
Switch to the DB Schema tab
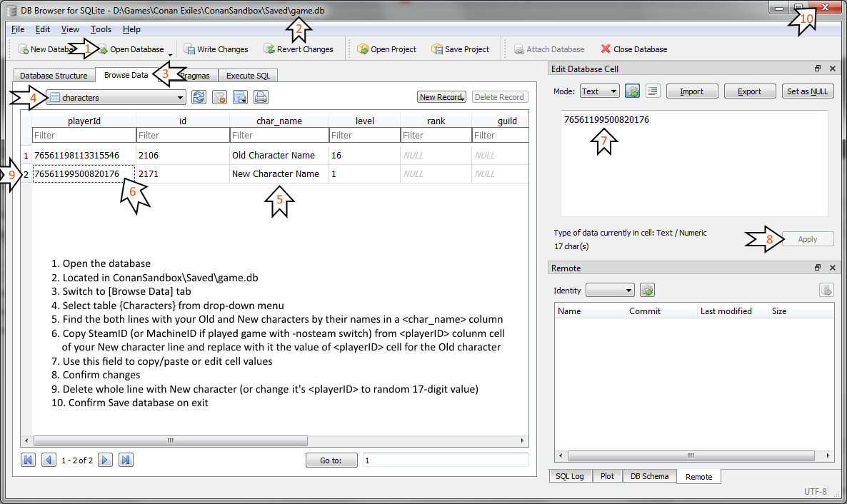pyautogui.click(x=649, y=476)
